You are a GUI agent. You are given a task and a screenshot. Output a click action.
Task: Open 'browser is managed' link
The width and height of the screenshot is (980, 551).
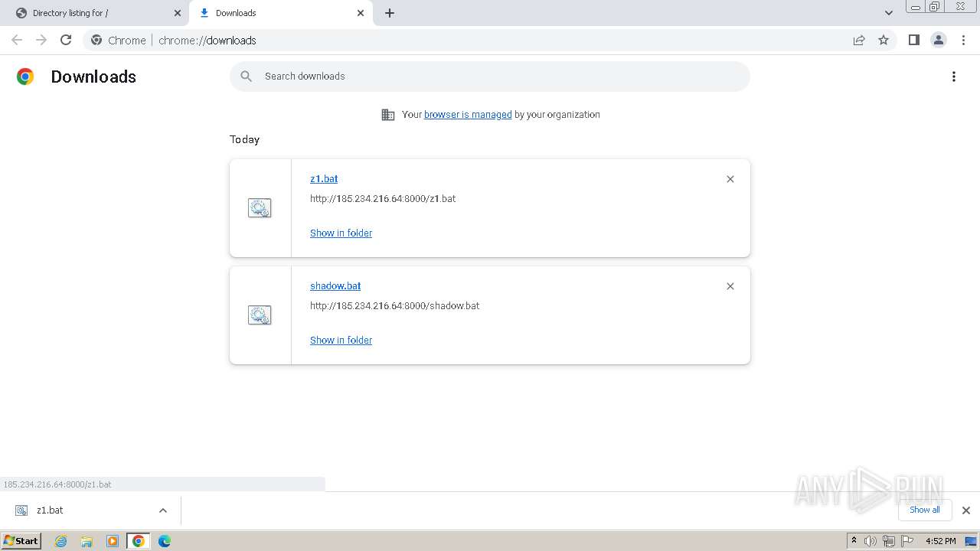click(x=468, y=114)
